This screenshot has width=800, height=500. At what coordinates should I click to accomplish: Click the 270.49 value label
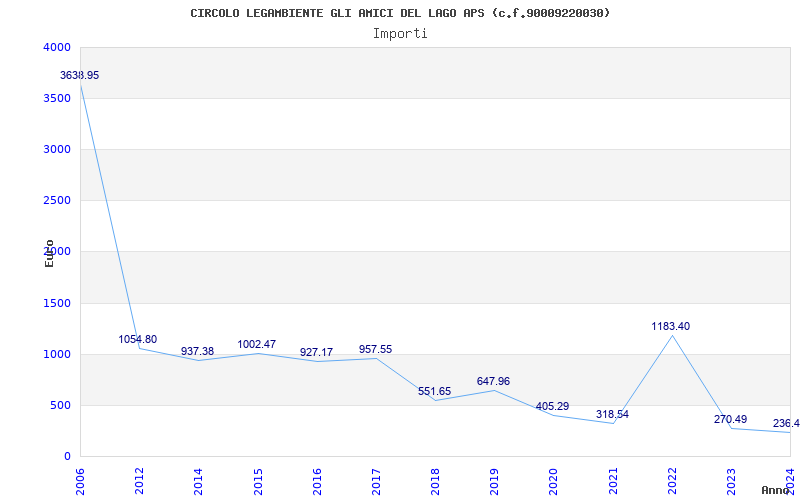pyautogui.click(x=730, y=420)
